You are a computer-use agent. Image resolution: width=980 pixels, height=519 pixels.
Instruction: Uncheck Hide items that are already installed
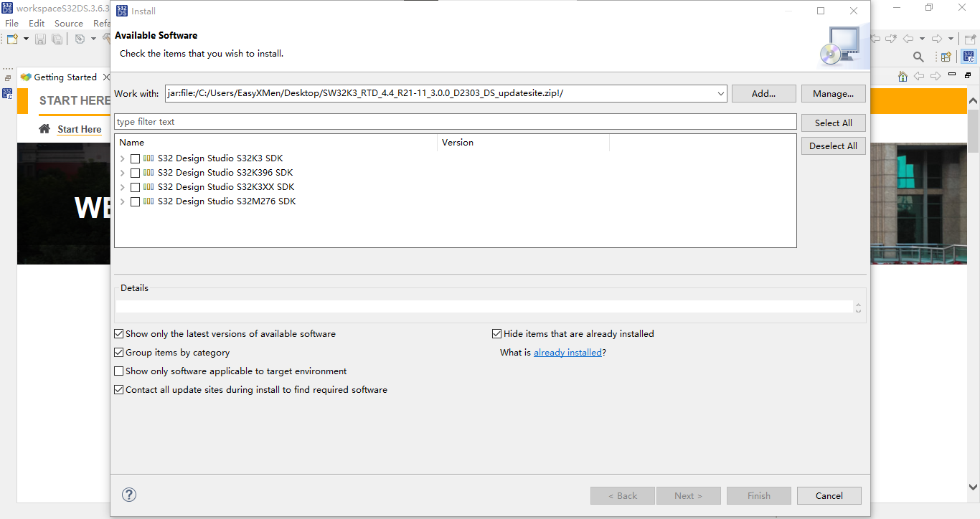coord(497,334)
